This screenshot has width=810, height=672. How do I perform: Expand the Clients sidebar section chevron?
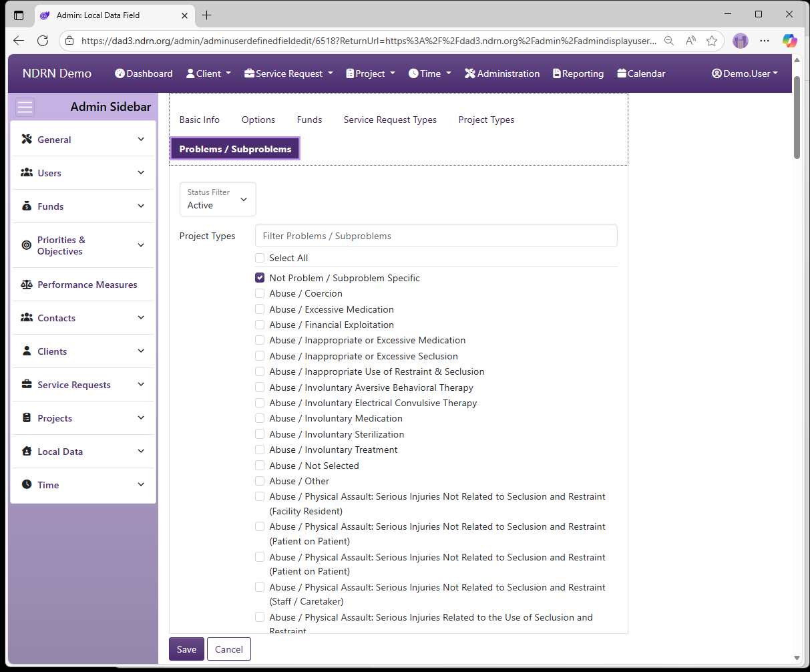[141, 351]
